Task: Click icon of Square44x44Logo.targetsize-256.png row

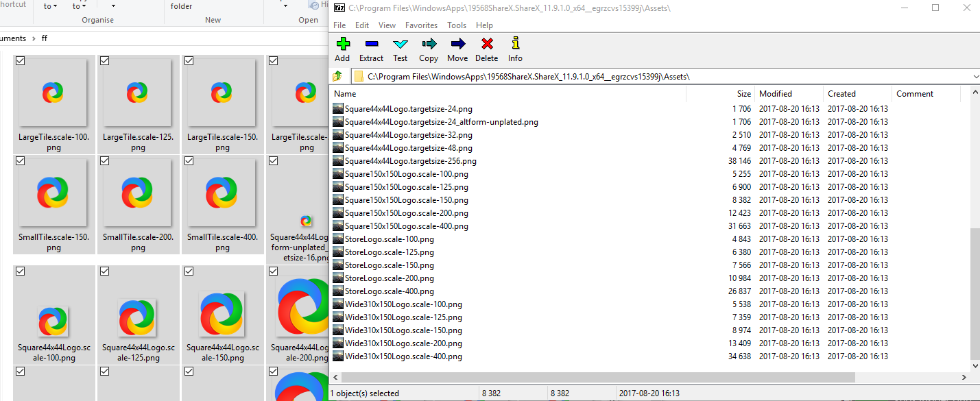Action: pyautogui.click(x=337, y=160)
